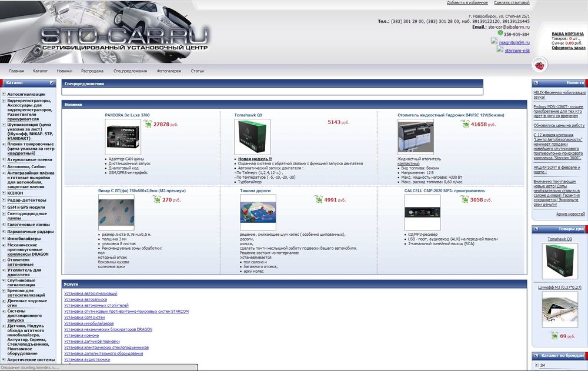588x371 pixels.
Task: Open the Tomahawk Q9 title in Новинки
Action: click(248, 115)
